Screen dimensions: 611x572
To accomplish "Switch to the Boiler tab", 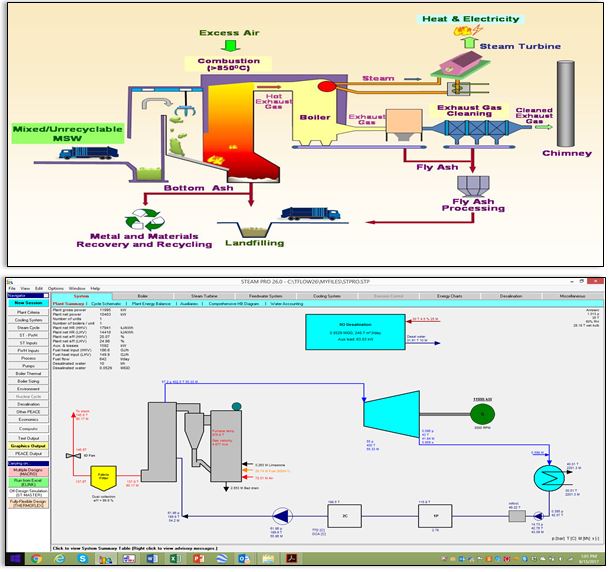I will 142,296.
